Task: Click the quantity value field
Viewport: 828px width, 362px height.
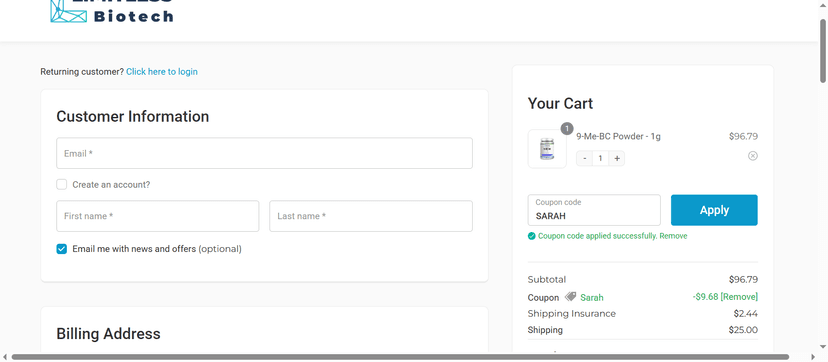Action: point(600,158)
